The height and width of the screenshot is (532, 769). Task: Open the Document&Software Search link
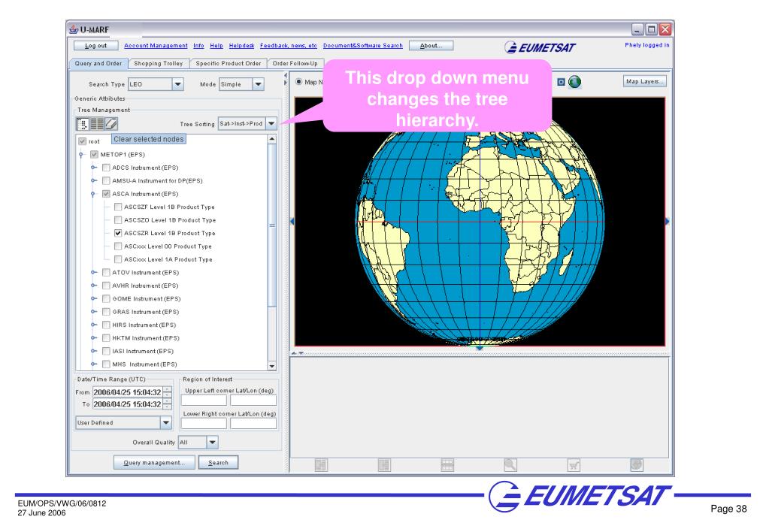363,46
